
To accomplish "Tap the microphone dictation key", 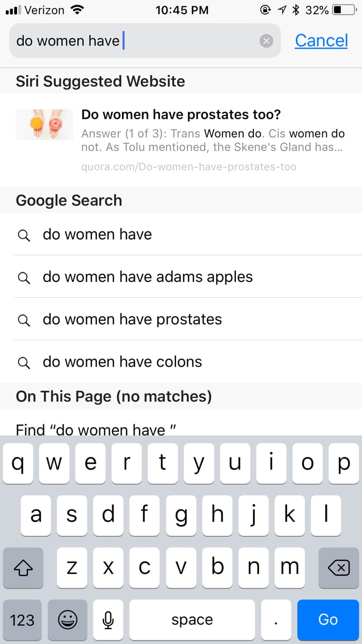I will coord(108,620).
